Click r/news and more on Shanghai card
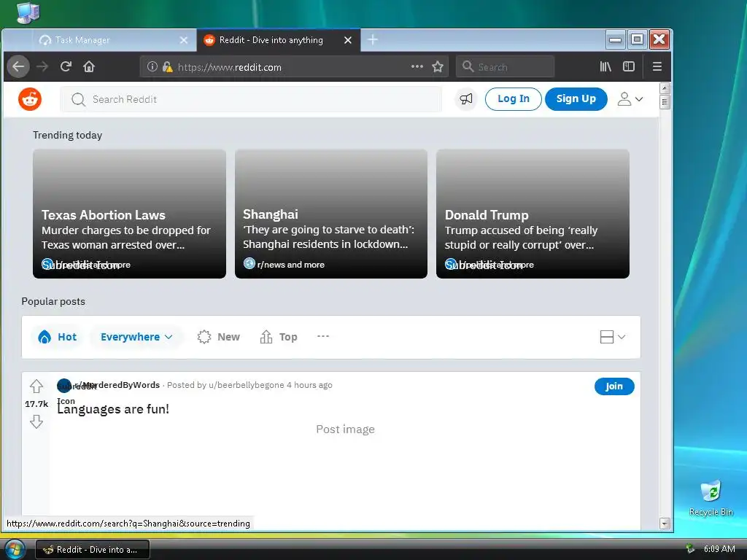The image size is (747, 560). tap(290, 264)
